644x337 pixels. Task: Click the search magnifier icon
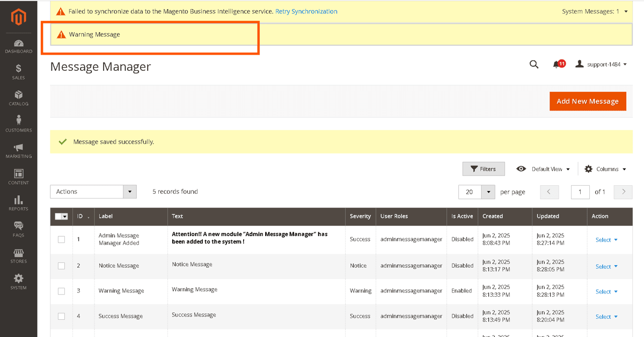click(534, 64)
